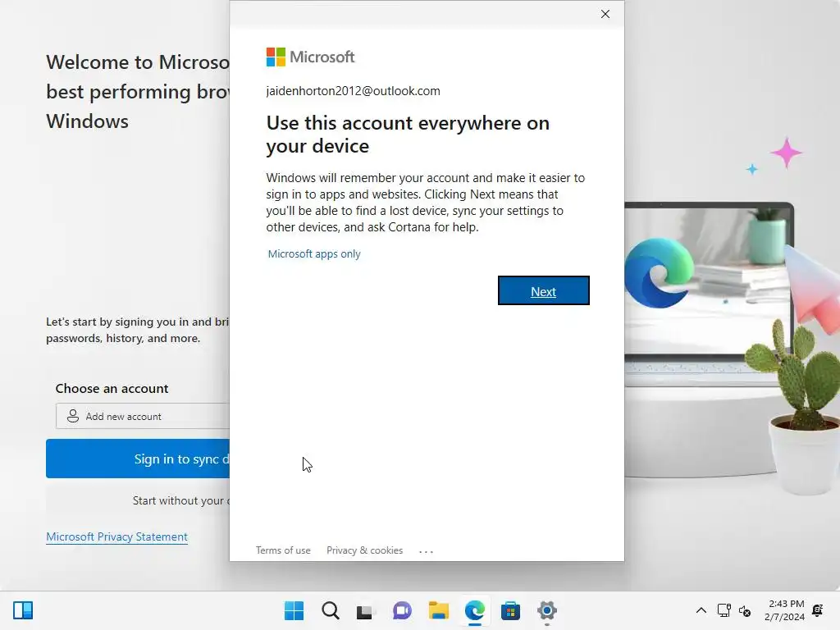The image size is (840, 630).
Task: Close the Microsoft account dialog
Action: coord(605,14)
